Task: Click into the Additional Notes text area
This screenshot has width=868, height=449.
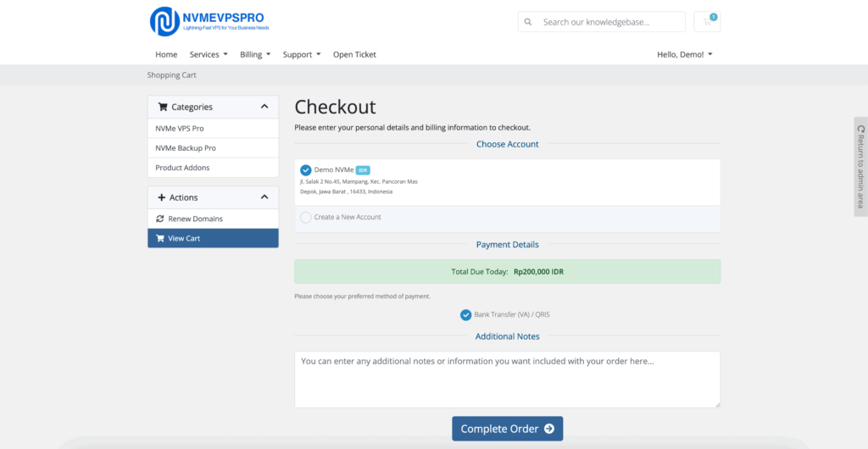Action: tap(507, 379)
